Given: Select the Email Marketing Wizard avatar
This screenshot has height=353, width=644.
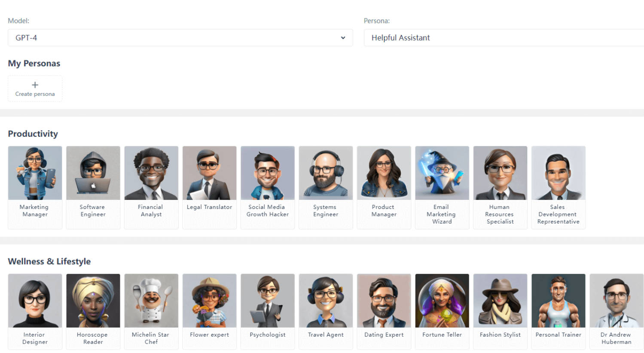Looking at the screenshot, I should (442, 173).
